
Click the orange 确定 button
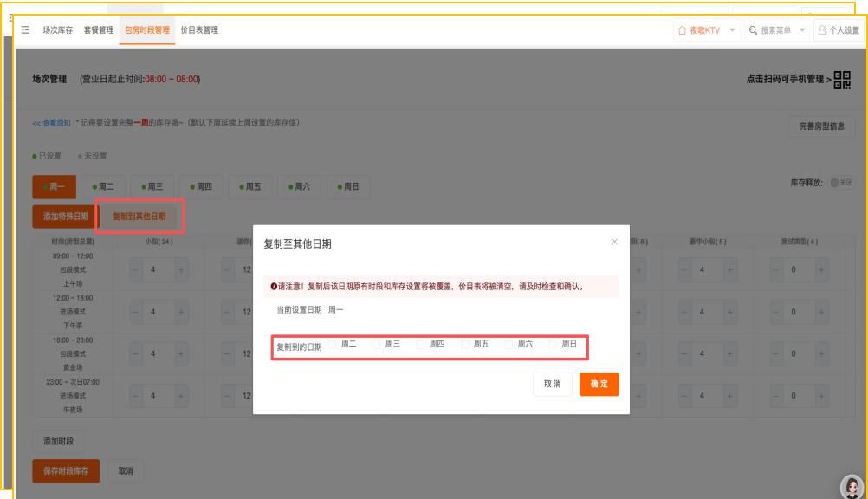[599, 384]
